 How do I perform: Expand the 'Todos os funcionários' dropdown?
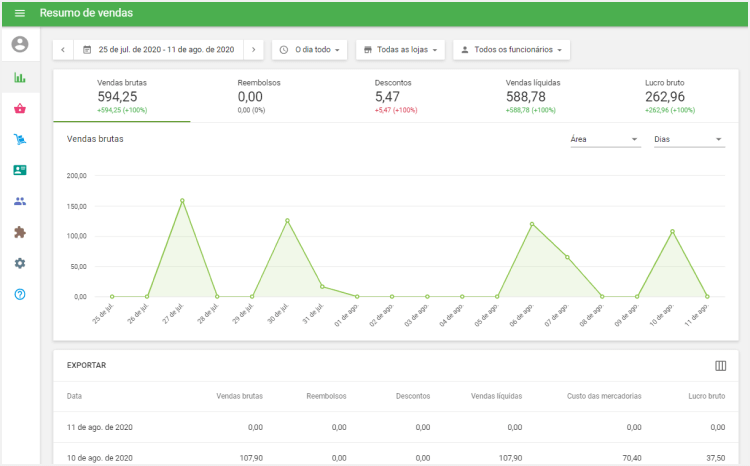point(510,49)
